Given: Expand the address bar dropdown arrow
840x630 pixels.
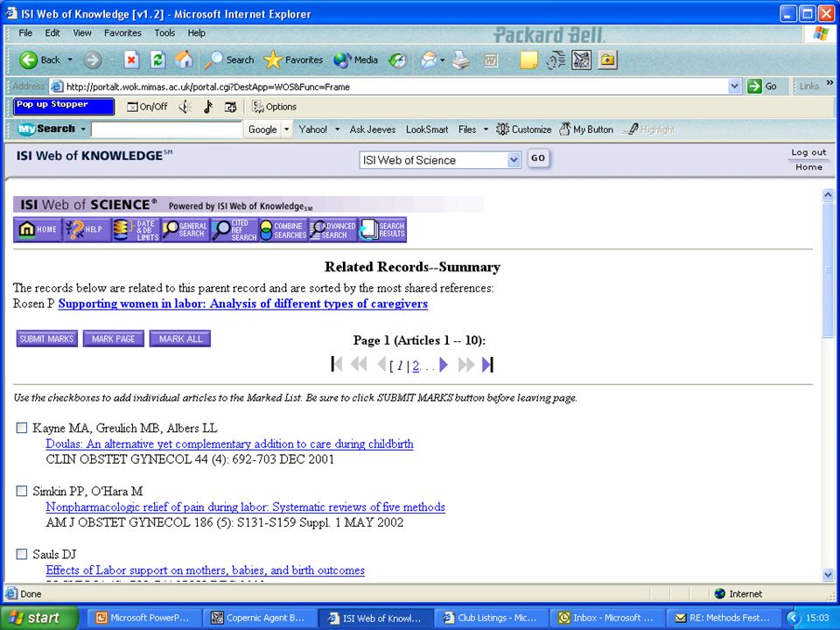Looking at the screenshot, I should coord(734,87).
